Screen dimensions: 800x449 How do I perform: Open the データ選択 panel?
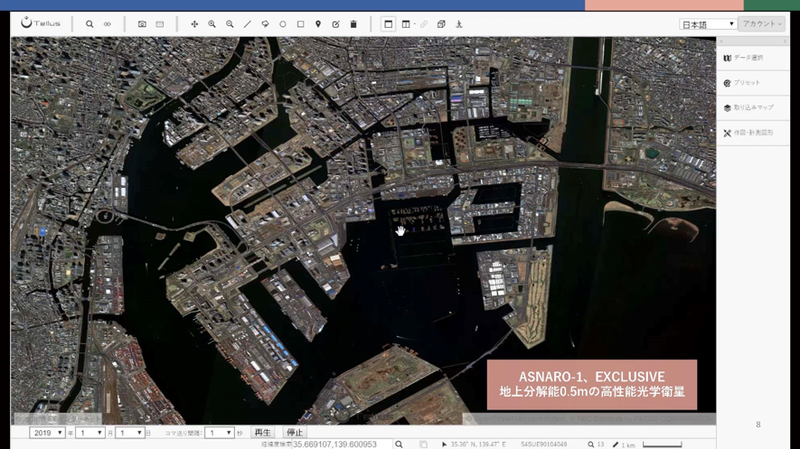[753, 58]
